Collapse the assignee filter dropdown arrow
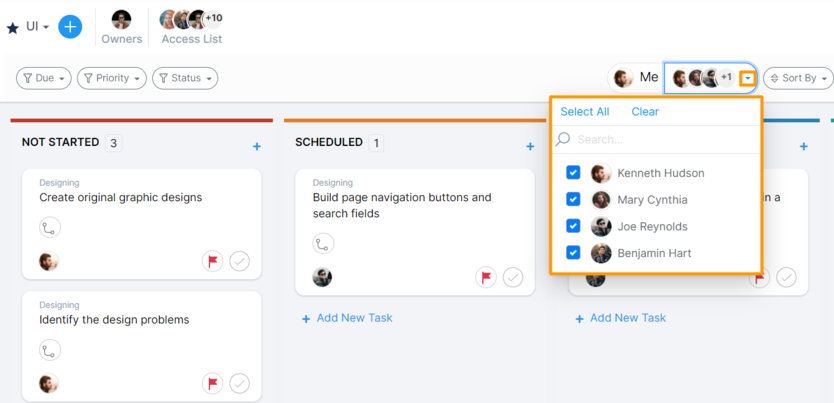 click(748, 78)
